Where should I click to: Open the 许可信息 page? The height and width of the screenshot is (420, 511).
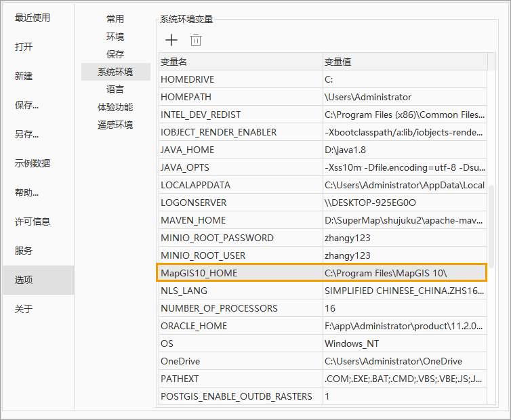pyautogui.click(x=33, y=222)
